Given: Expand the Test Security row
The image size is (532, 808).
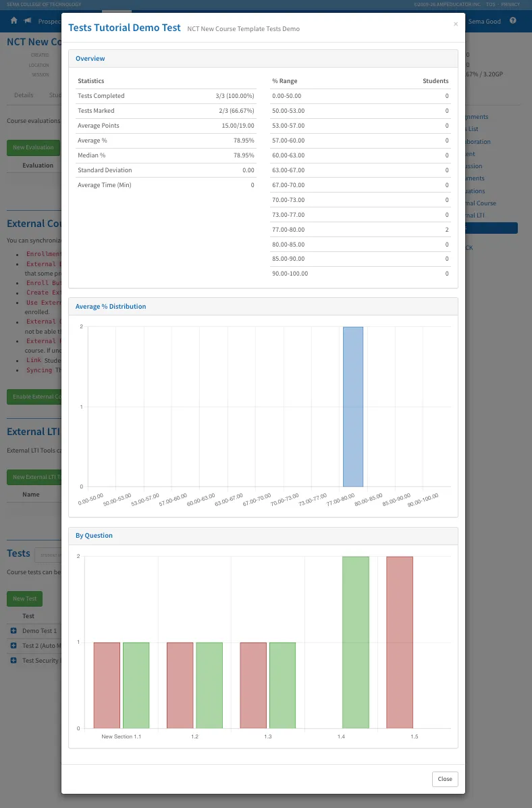Looking at the screenshot, I should (x=14, y=661).
